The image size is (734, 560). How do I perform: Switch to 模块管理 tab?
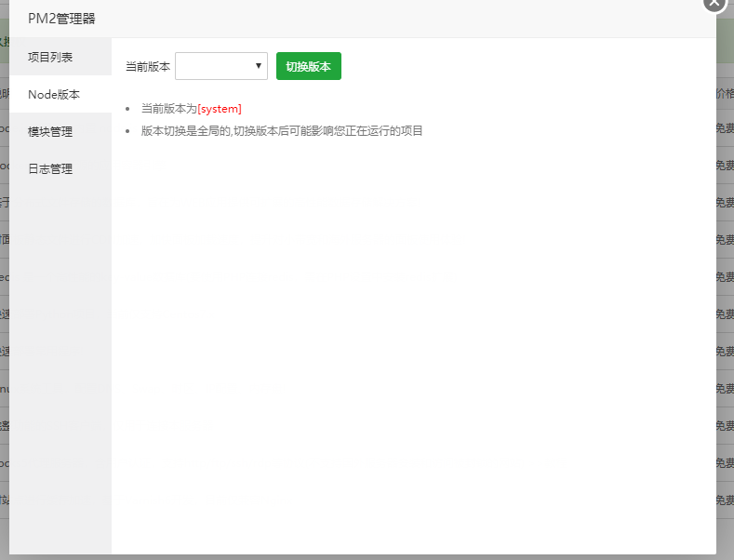click(x=60, y=131)
